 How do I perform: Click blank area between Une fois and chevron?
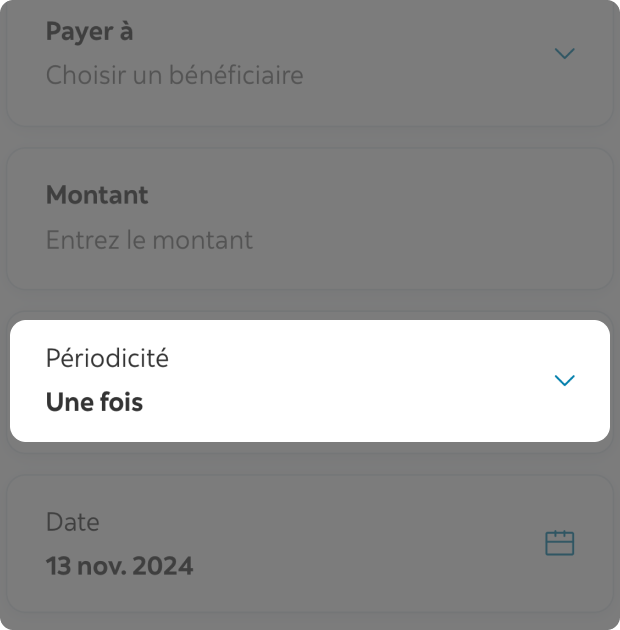tap(346, 402)
